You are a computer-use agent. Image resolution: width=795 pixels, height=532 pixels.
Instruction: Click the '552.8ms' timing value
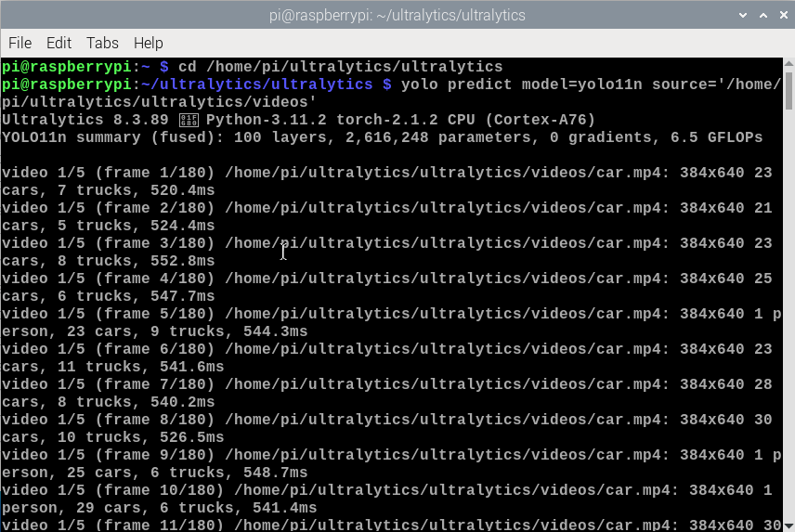(183, 261)
